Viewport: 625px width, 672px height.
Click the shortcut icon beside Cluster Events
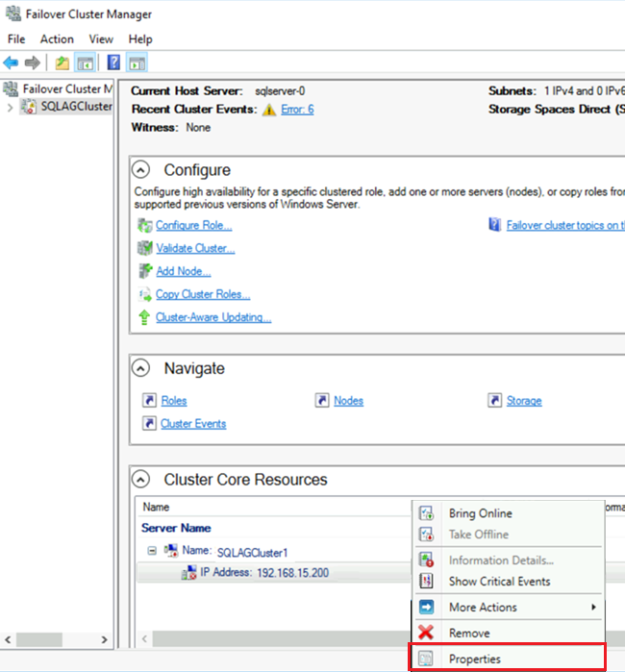click(x=149, y=423)
